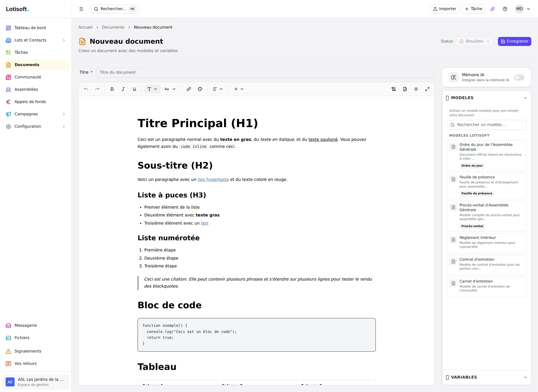The width and height of the screenshot is (538, 392).
Task: Click the Importer button
Action: pyautogui.click(x=444, y=9)
